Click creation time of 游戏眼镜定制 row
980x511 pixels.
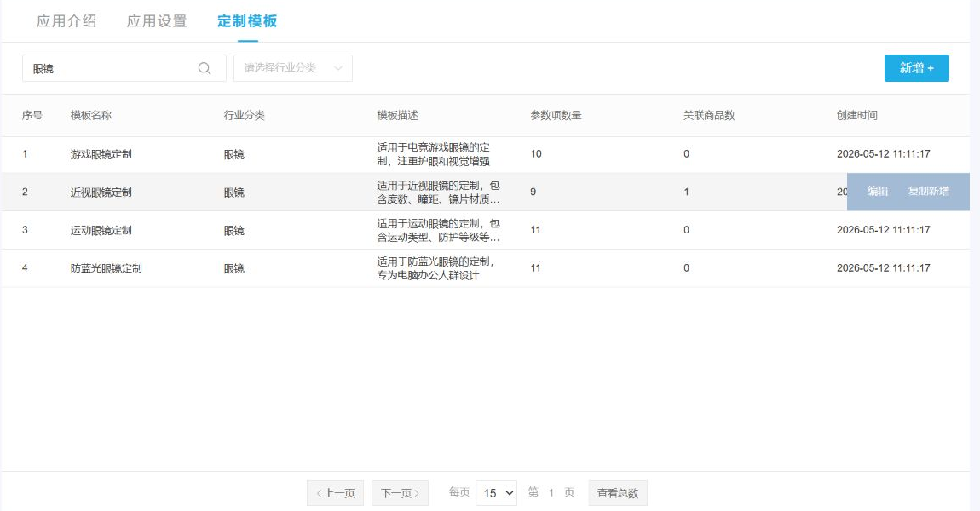click(883, 153)
